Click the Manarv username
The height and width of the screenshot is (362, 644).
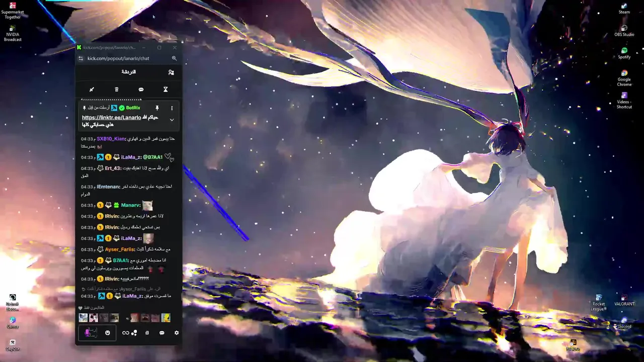click(x=130, y=205)
